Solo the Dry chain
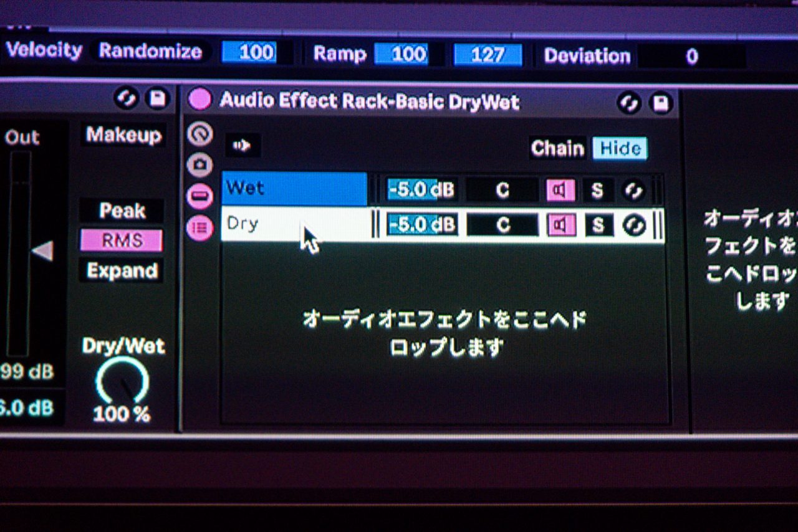This screenshot has width=798, height=532. pos(598,225)
